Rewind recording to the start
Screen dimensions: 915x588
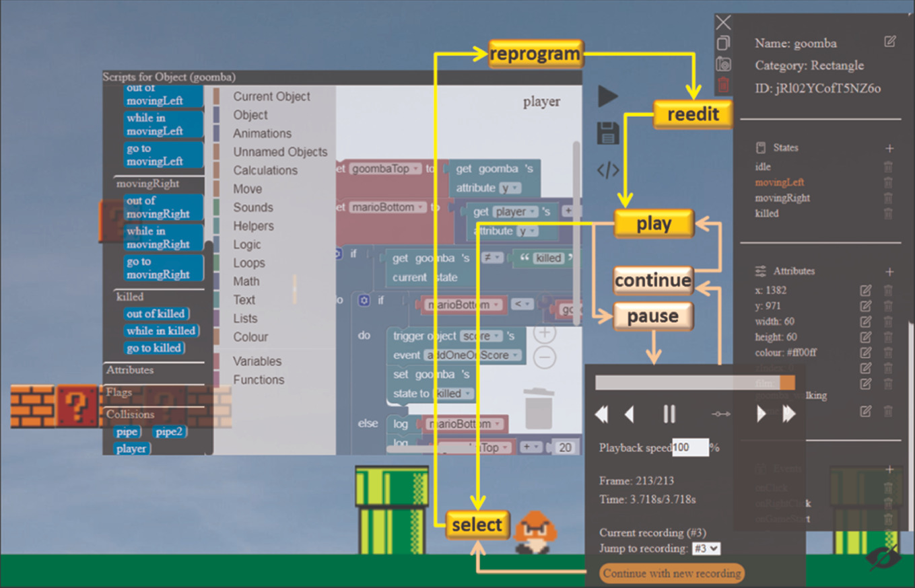[602, 414]
